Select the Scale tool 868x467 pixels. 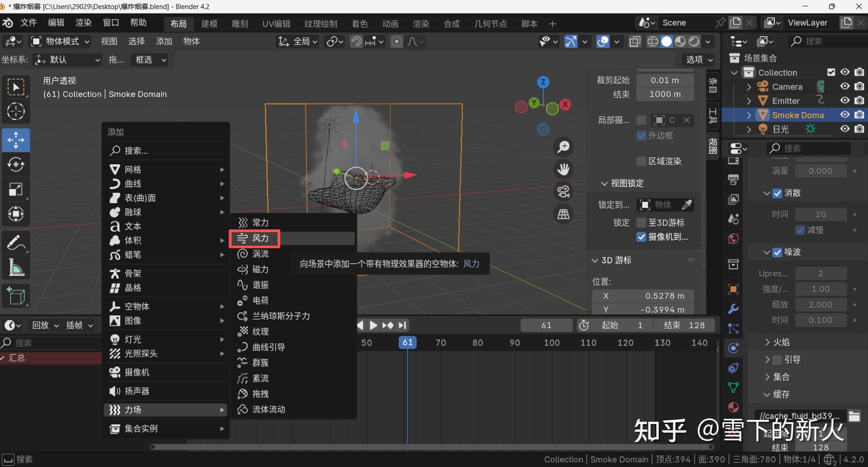tap(16, 189)
